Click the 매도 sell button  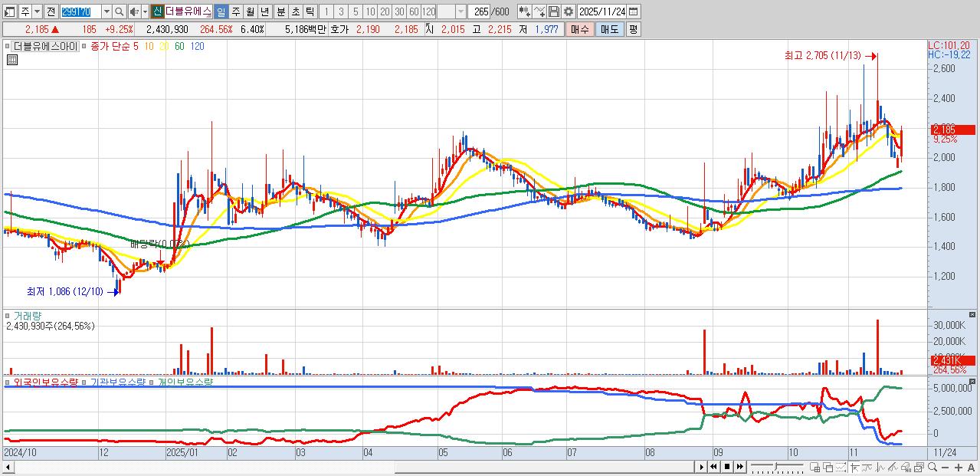coord(610,29)
